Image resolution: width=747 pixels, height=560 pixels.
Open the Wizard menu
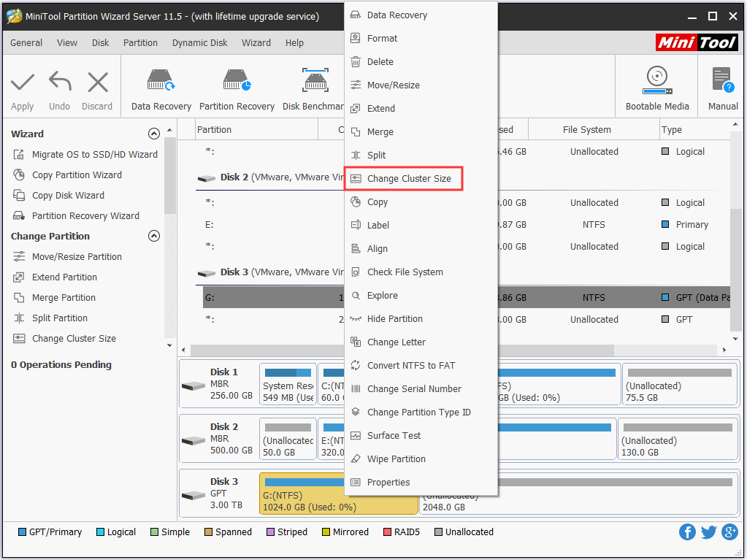(256, 43)
